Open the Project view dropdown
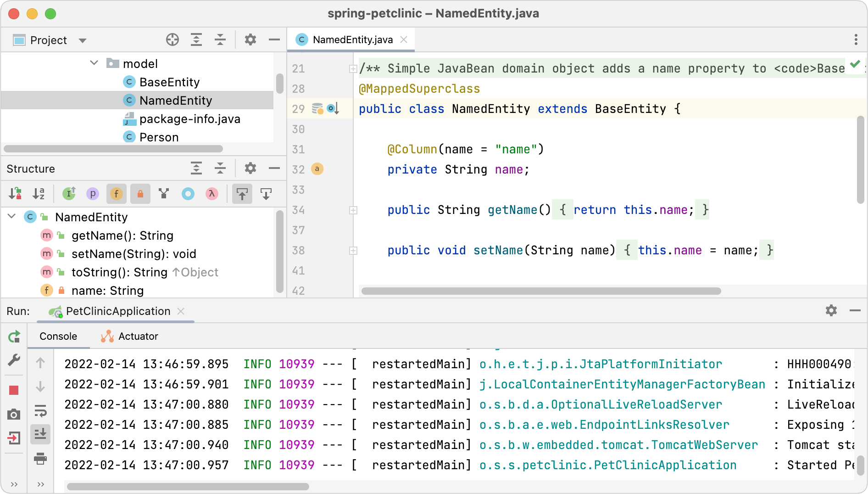This screenshot has height=494, width=868. pos(83,40)
